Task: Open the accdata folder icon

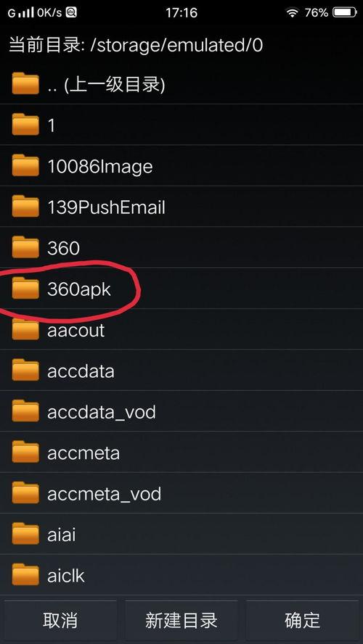Action: [x=25, y=370]
